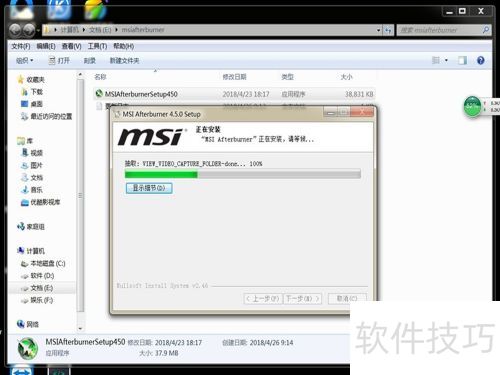Click the Favorites star icon
This screenshot has height=375, width=500.
20,79
